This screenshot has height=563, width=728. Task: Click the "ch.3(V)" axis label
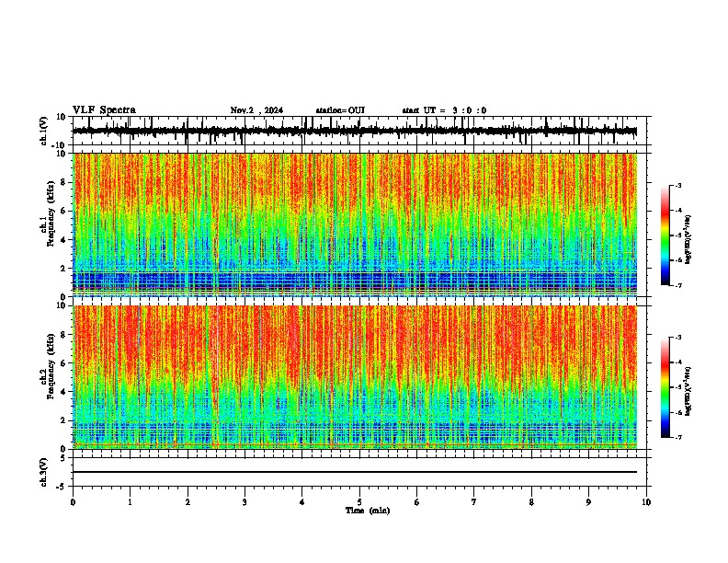(44, 472)
